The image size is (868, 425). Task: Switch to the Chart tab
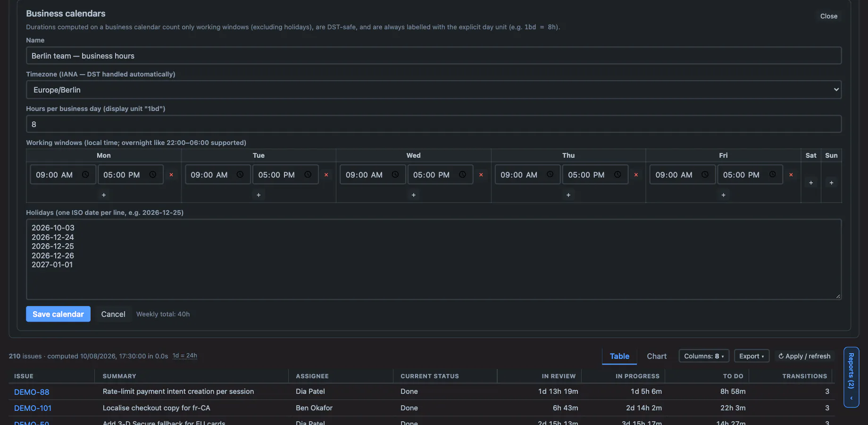click(657, 356)
